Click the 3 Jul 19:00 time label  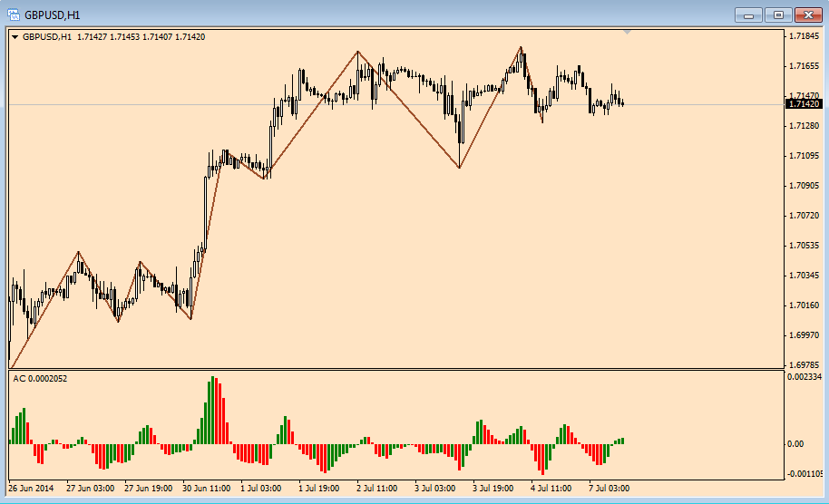(493, 489)
